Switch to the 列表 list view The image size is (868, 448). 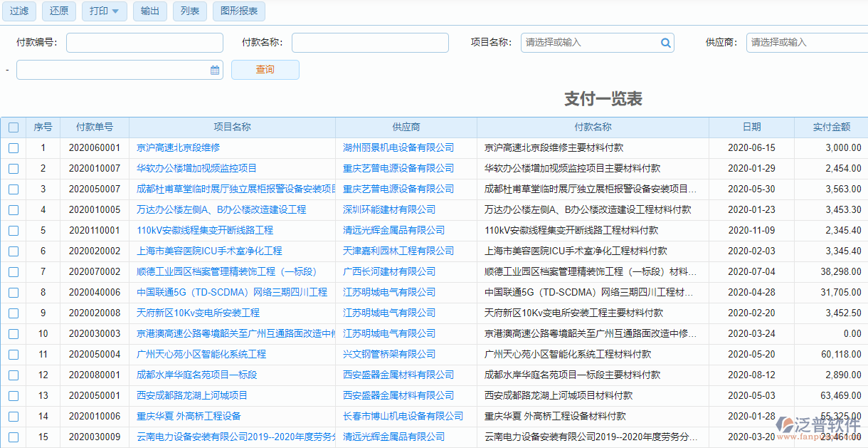coord(189,11)
